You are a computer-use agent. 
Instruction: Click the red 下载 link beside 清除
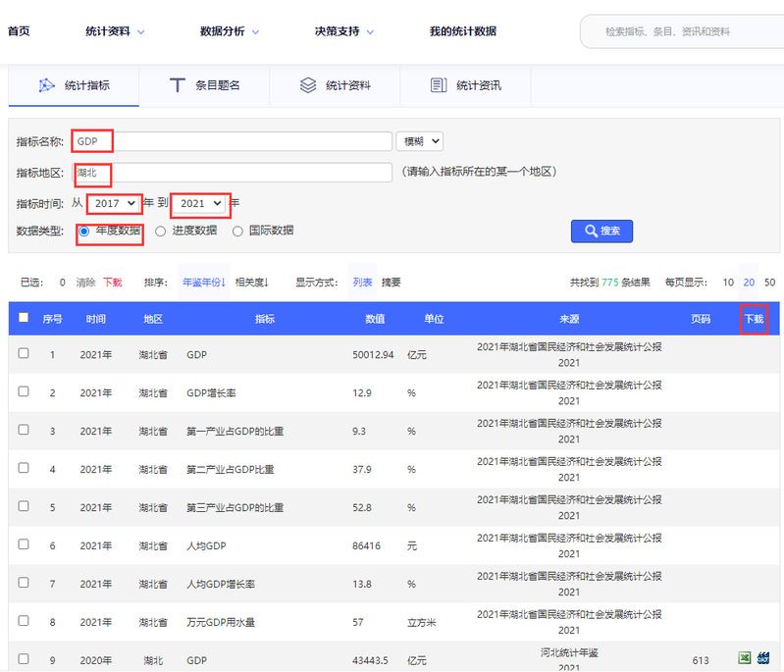[x=113, y=283]
